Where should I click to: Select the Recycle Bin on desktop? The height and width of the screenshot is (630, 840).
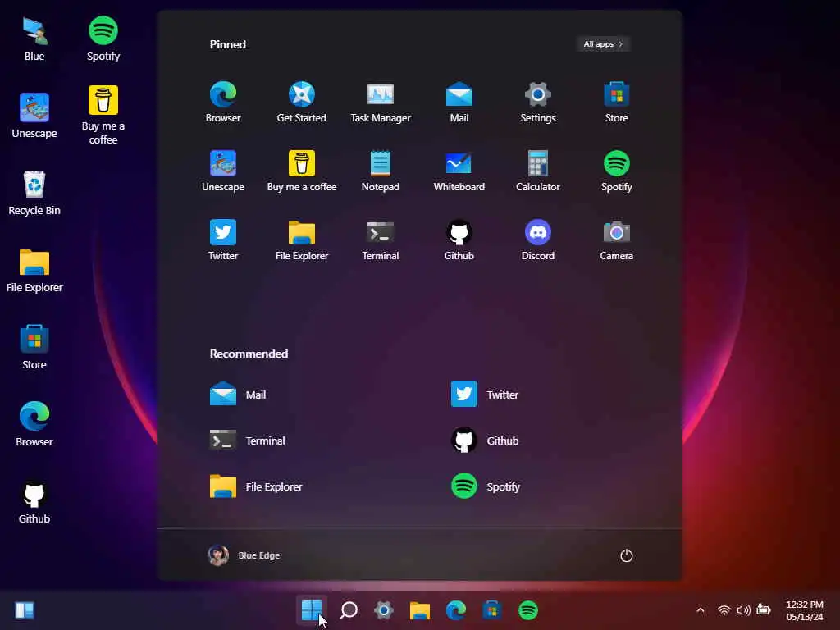click(x=34, y=193)
